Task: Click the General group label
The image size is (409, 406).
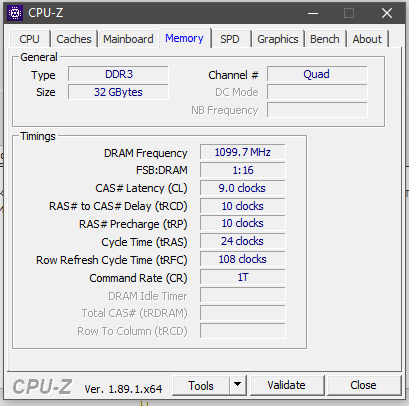Action: pos(39,57)
